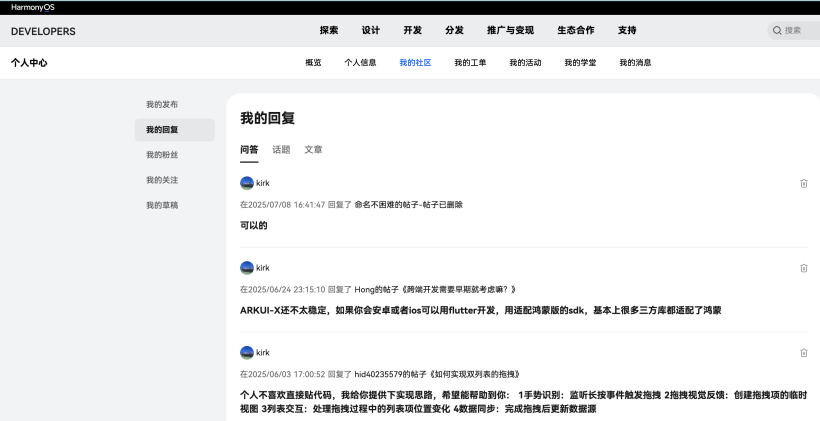
Task: Click kirk's avatar on the third reply
Action: (247, 353)
